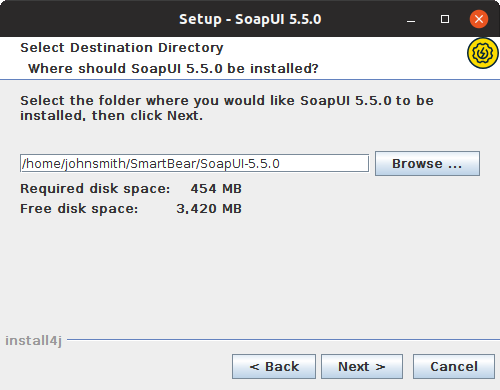500x390 pixels.
Task: Click the "454 MB" required space value
Action: (x=216, y=189)
